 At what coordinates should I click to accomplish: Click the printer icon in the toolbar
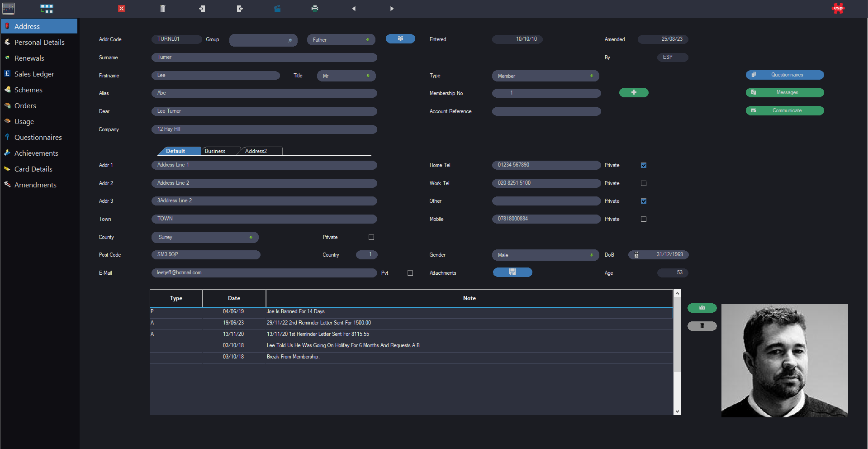[315, 9]
